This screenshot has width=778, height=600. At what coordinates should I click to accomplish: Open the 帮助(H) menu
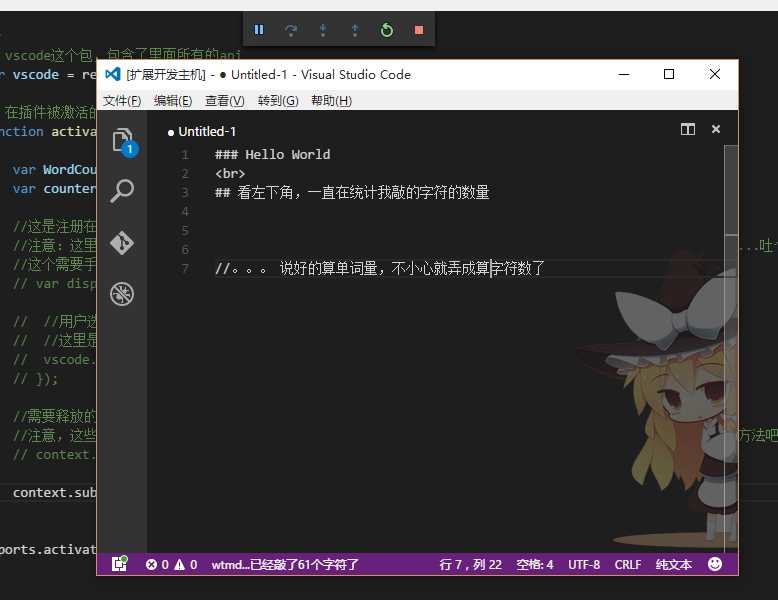pos(331,101)
